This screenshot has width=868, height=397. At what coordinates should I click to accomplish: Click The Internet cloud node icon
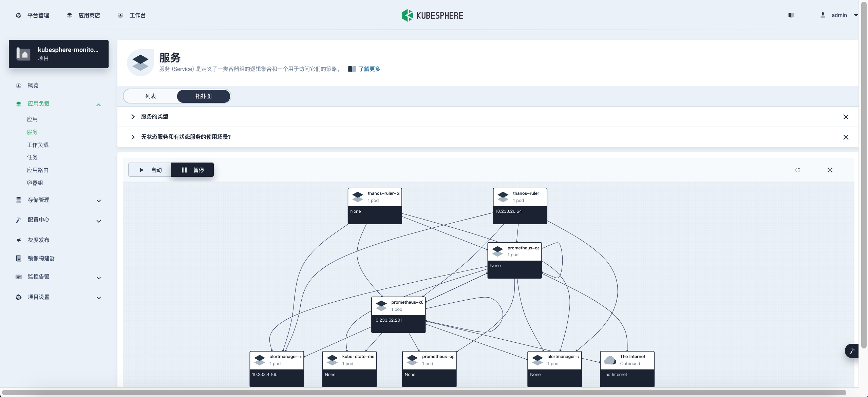610,360
